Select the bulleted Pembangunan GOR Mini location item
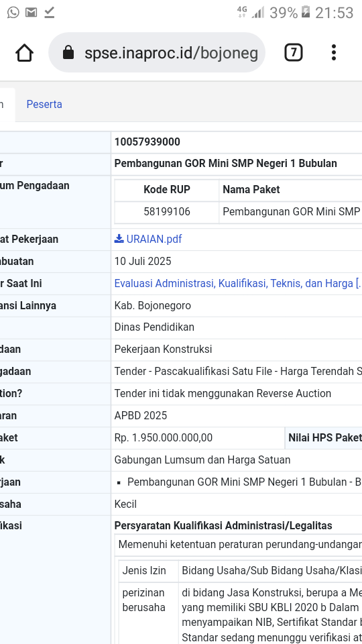This screenshot has height=644, width=362. (x=244, y=482)
